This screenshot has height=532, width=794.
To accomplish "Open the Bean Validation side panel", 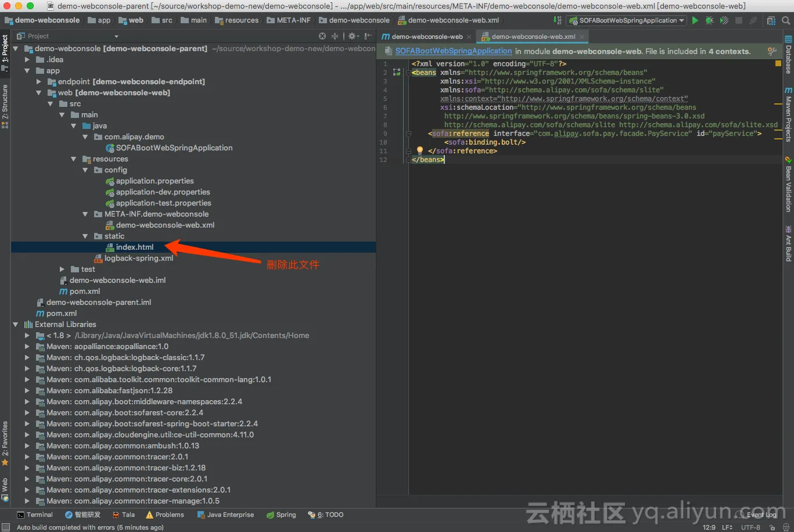I will click(788, 184).
